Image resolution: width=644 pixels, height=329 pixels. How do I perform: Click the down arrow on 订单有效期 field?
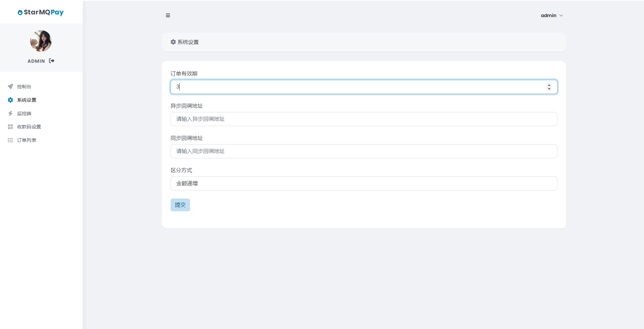549,89
